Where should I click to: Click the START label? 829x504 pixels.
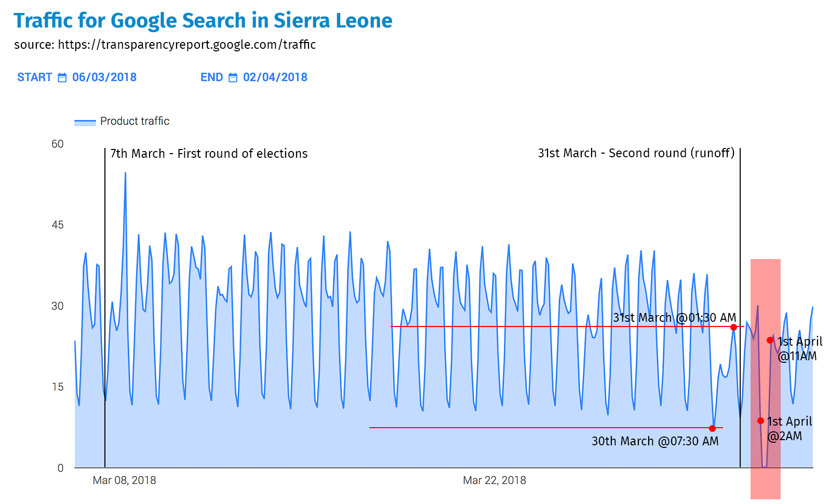point(35,77)
